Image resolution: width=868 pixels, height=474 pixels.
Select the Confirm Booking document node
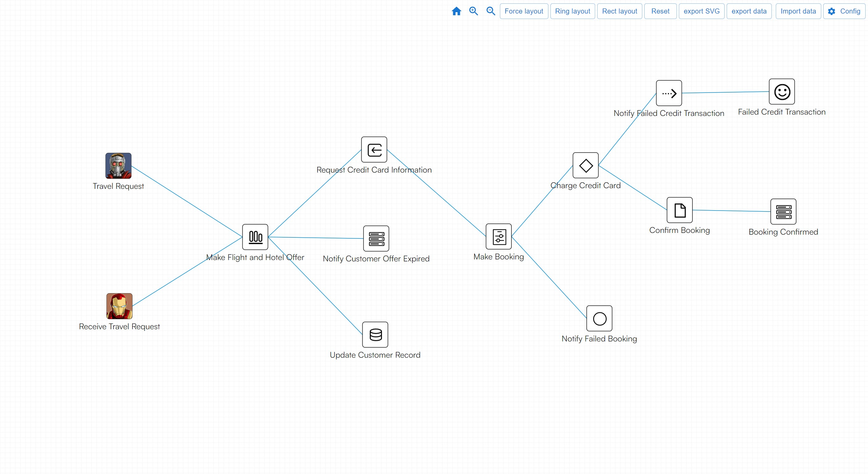point(680,210)
